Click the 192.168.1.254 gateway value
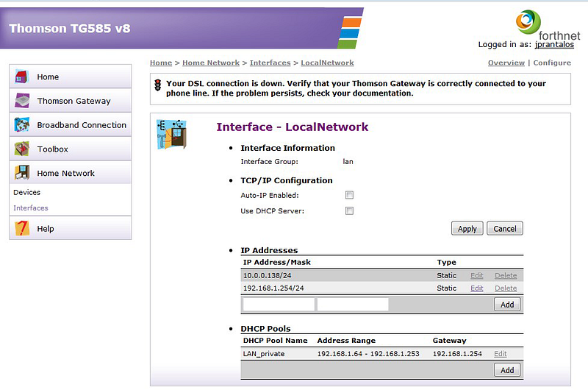This screenshot has height=390, width=588. coord(457,354)
